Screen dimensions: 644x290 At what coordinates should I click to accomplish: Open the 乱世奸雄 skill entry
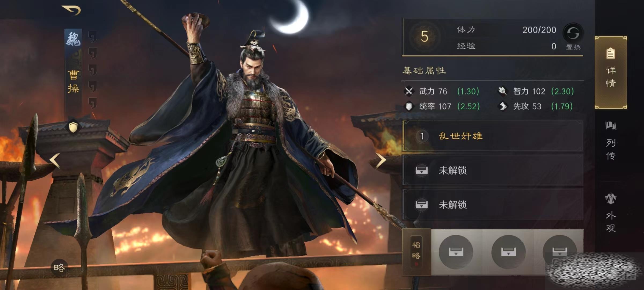pyautogui.click(x=493, y=136)
